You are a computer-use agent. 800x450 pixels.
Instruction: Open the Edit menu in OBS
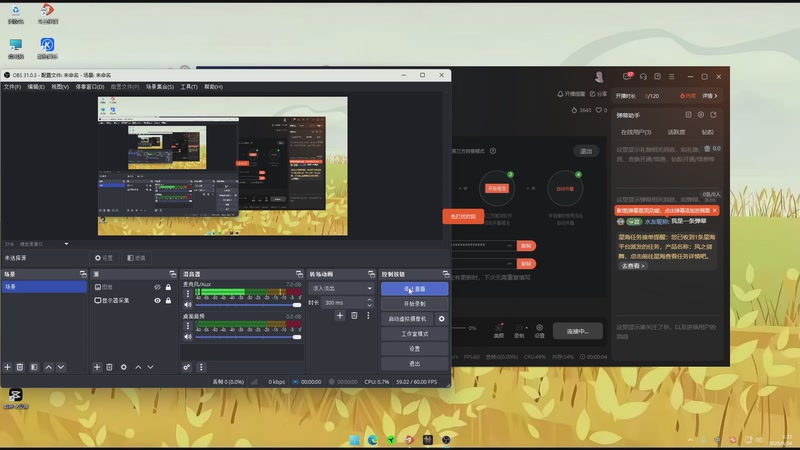(36, 87)
